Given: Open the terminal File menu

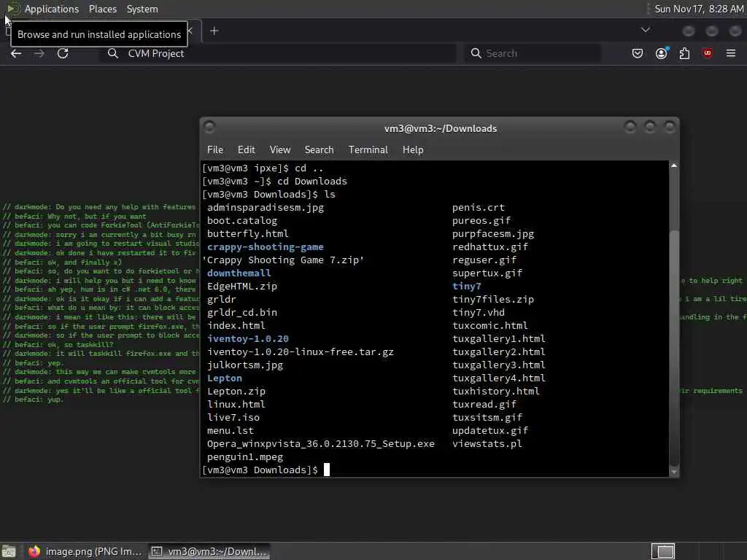Looking at the screenshot, I should (215, 150).
